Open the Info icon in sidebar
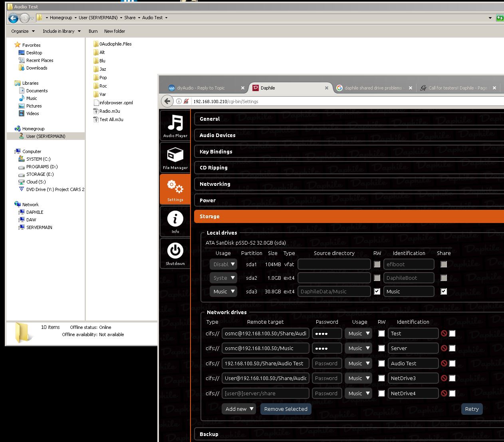Image resolution: width=504 pixels, height=442 pixels. [175, 221]
